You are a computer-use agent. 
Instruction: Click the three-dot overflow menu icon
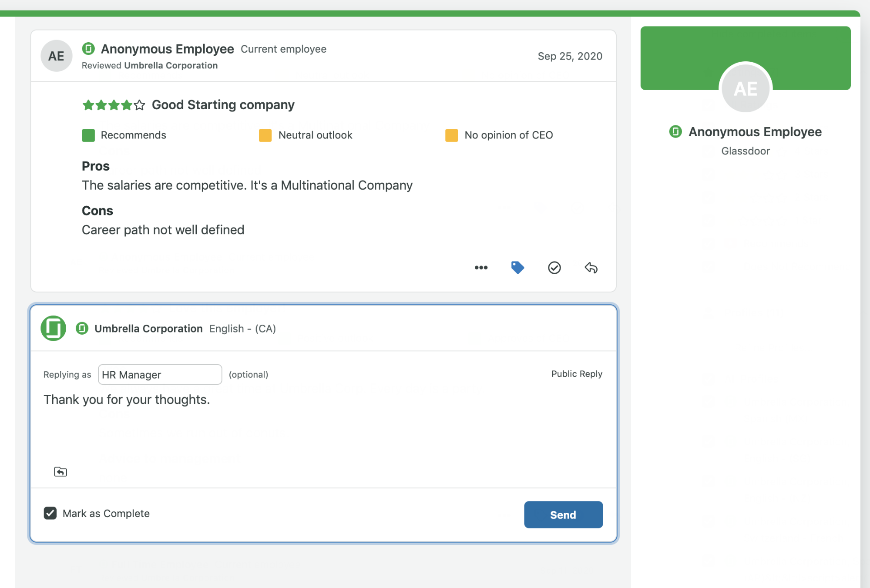tap(481, 267)
